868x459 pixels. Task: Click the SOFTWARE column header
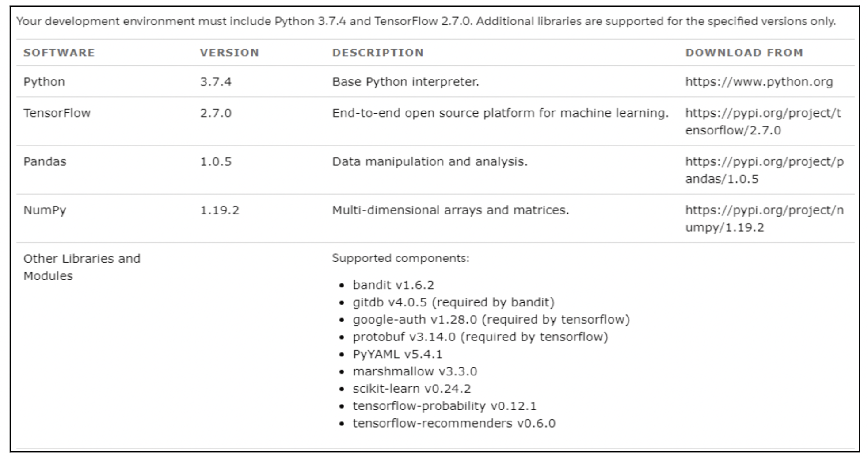coord(59,53)
